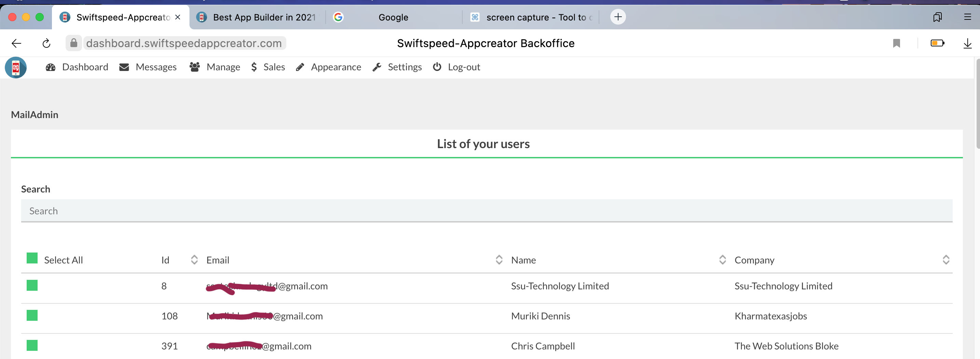Click the name cell Muriki Dennis
The height and width of the screenshot is (359, 980).
[541, 316]
